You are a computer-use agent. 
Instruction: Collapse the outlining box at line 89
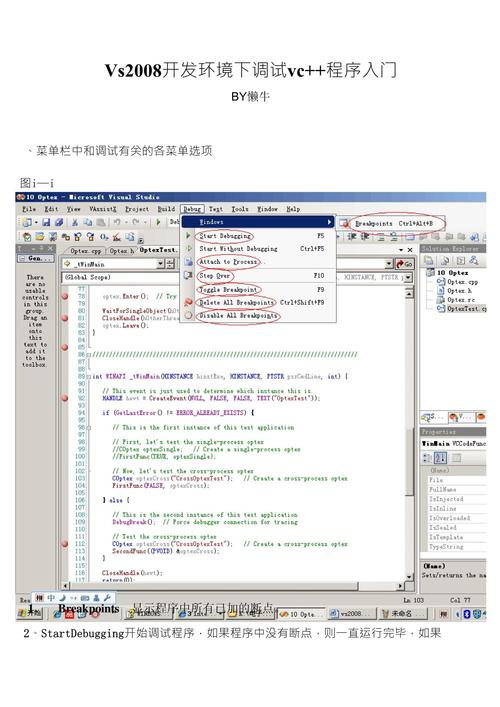click(x=89, y=376)
